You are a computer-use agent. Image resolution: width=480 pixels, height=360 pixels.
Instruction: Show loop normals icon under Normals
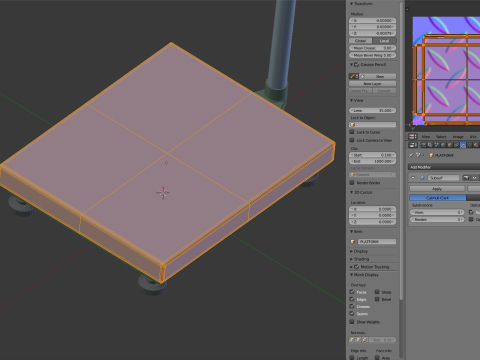tap(358, 340)
